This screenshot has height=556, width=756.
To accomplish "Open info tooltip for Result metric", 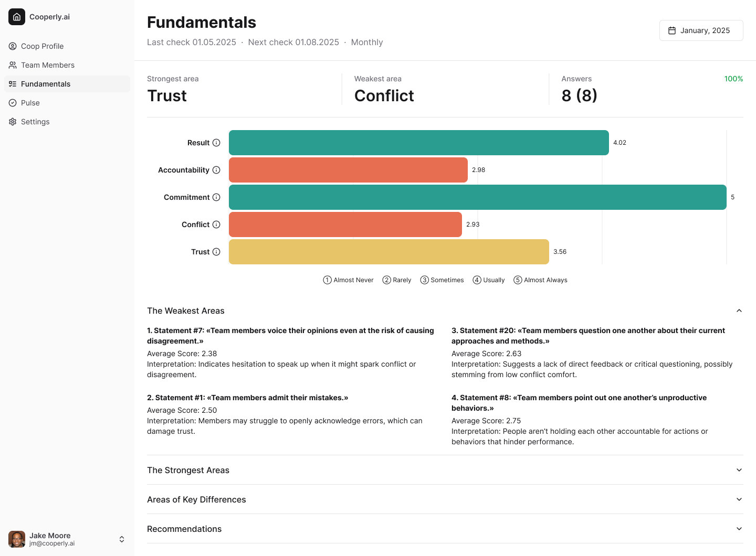I will click(x=217, y=142).
